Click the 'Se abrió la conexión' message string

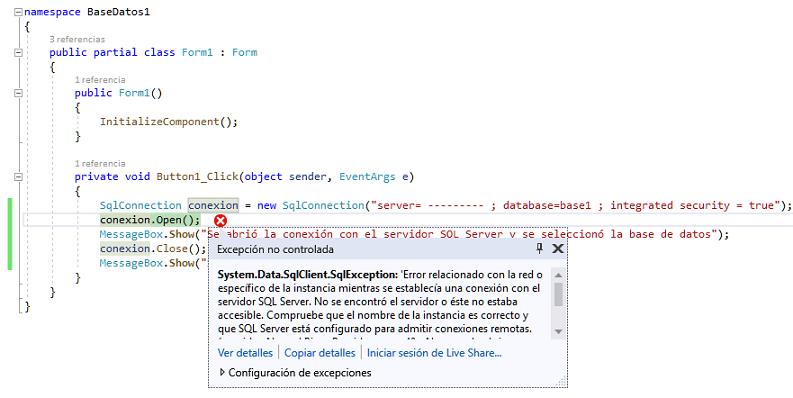click(459, 235)
